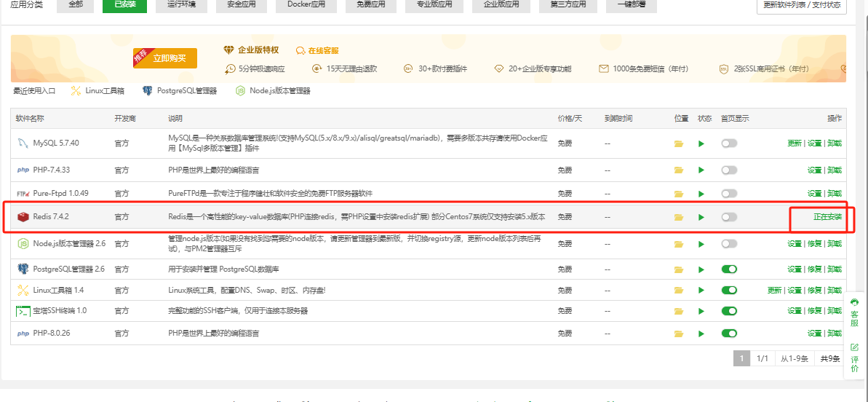868x402 pixels.
Task: Open folder location for Node.js版本管理器 2.6
Action: click(x=679, y=244)
